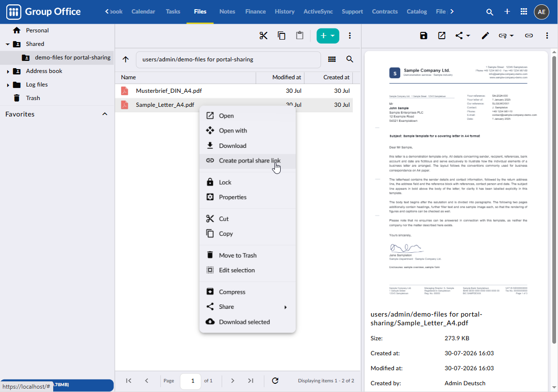
Task: Click the folder path input field
Action: pyautogui.click(x=228, y=59)
